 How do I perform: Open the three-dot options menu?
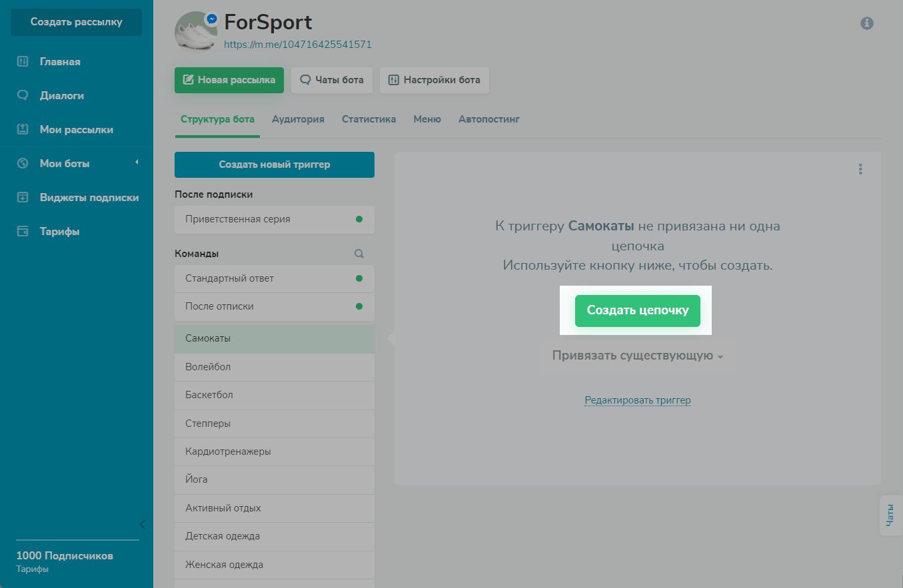[860, 169]
